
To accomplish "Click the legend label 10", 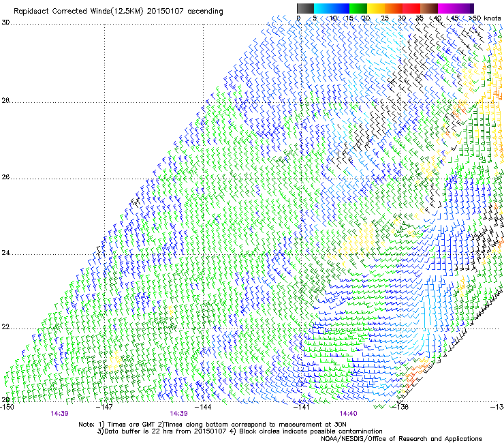I will point(333,18).
